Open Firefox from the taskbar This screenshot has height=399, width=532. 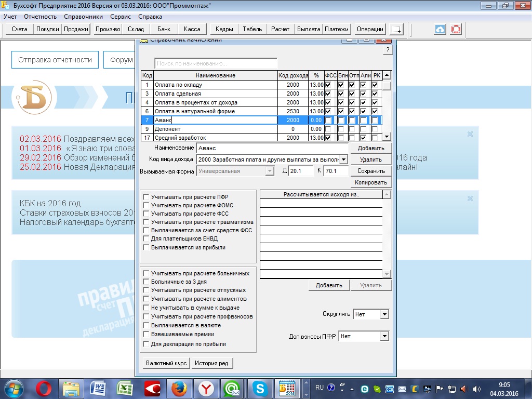pyautogui.click(x=179, y=388)
